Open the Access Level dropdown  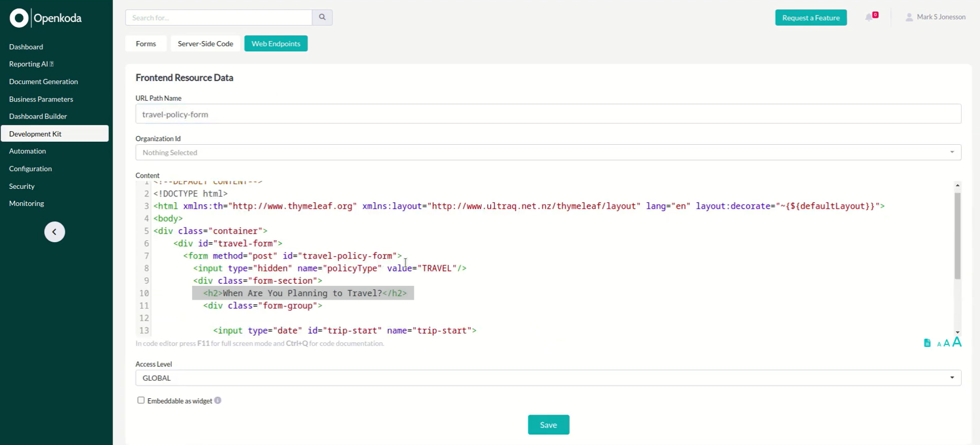pyautogui.click(x=548, y=378)
